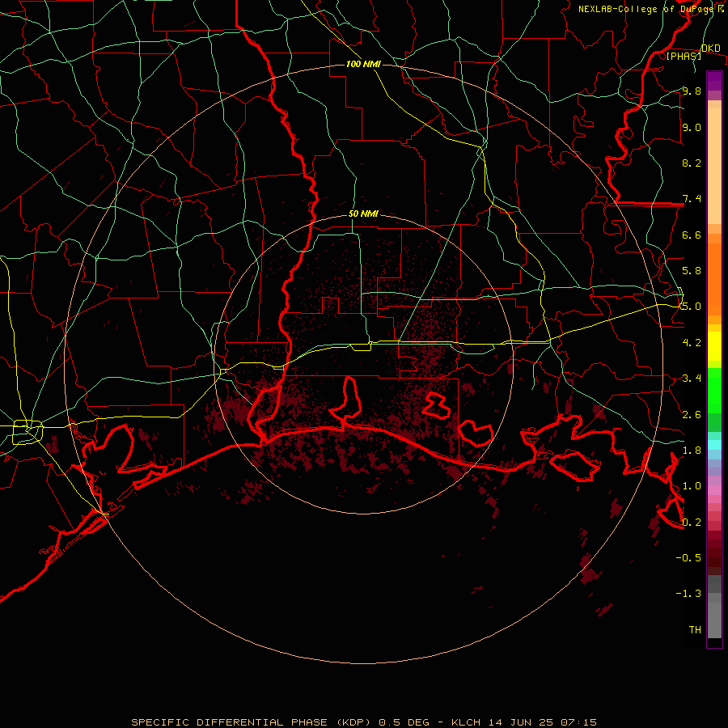Viewport: 728px width, 728px height.
Task: Click the -1.3 value on the scale
Action: 688,594
